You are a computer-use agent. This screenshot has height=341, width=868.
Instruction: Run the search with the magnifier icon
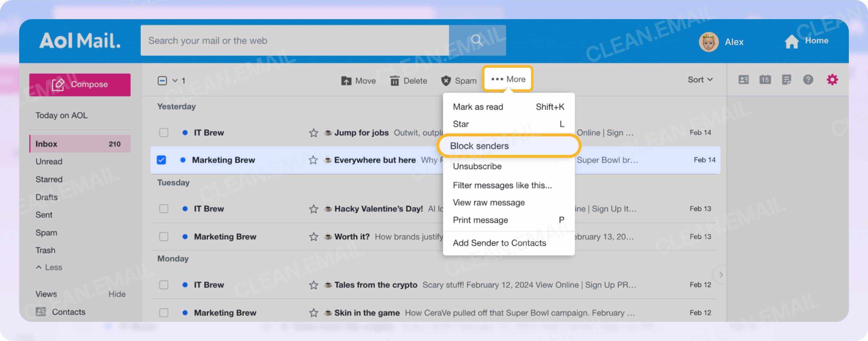point(476,40)
